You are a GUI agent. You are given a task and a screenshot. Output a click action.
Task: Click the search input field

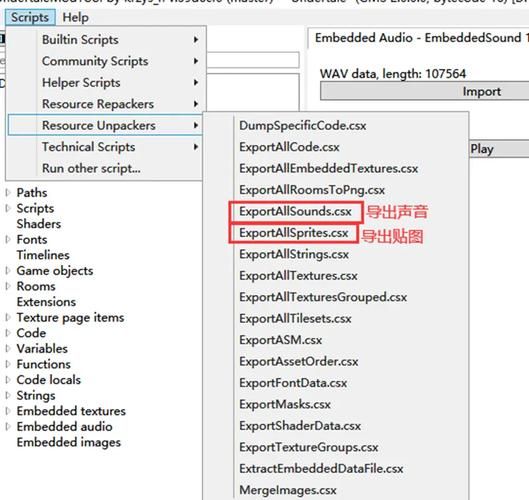coord(252,60)
